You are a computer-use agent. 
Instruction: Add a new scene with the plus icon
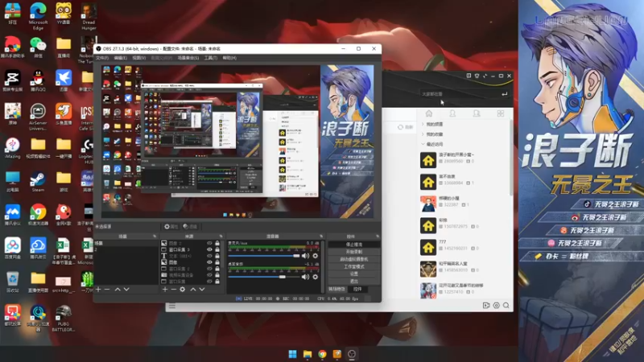[98, 290]
